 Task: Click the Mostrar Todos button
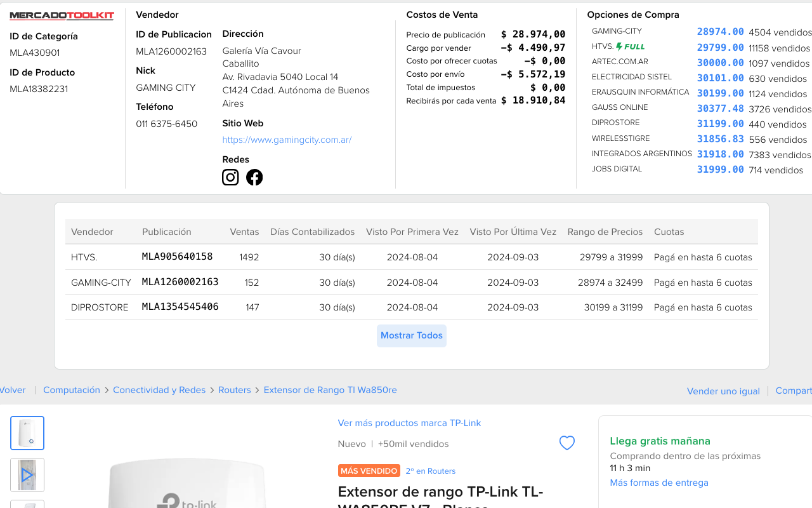coord(412,335)
